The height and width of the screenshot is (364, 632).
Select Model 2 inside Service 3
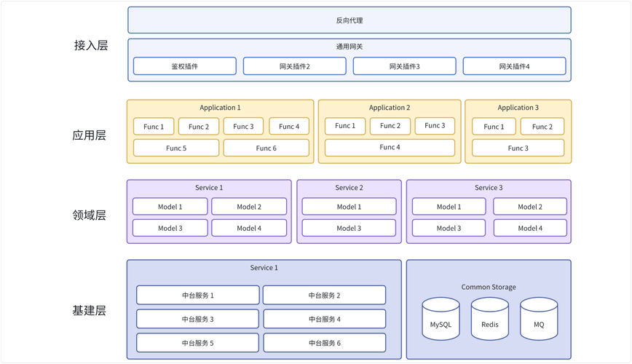coord(530,207)
